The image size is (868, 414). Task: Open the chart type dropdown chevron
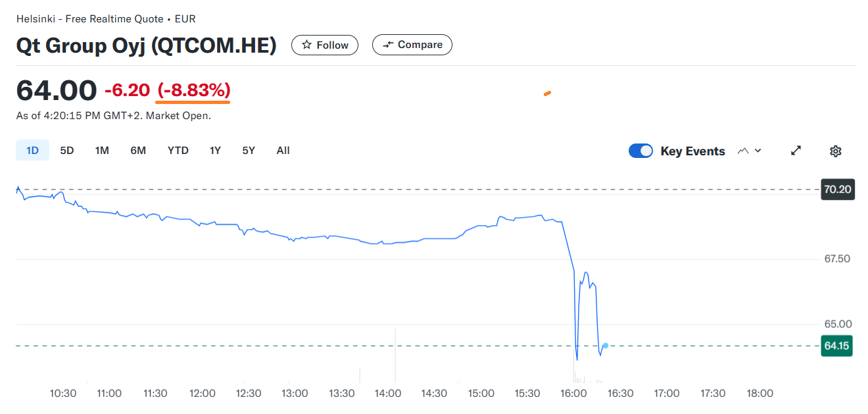[x=758, y=151]
